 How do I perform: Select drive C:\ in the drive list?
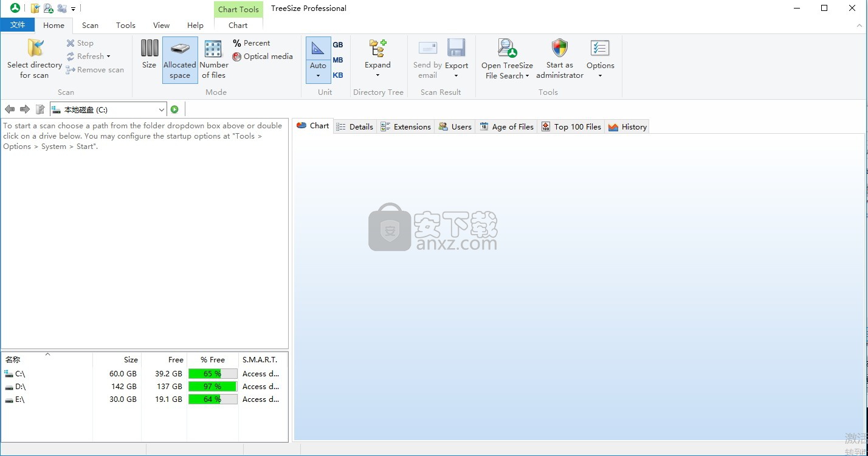[x=15, y=374]
